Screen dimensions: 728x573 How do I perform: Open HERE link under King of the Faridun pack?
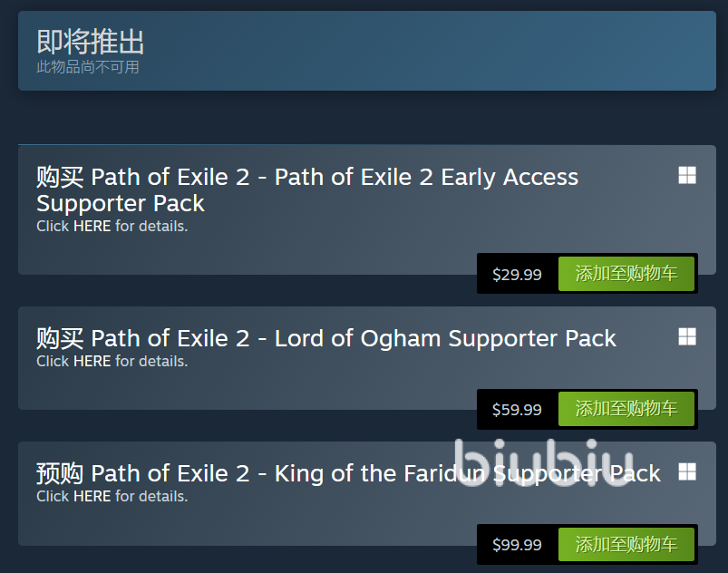pyautogui.click(x=92, y=496)
